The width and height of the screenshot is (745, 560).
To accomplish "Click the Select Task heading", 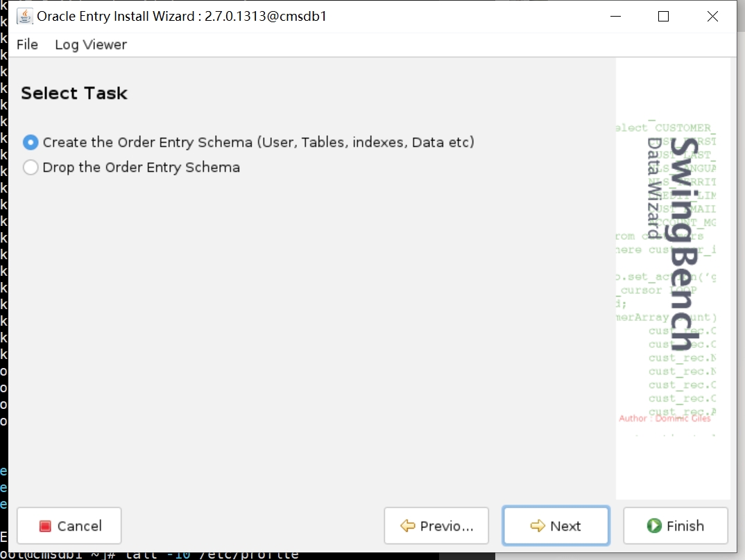I will click(74, 93).
